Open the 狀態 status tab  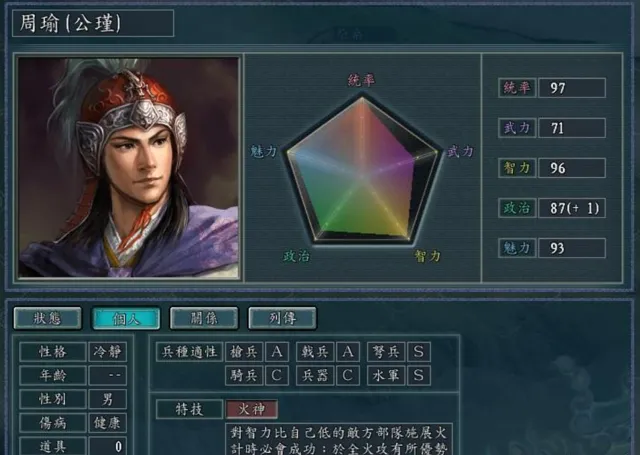[x=47, y=318]
